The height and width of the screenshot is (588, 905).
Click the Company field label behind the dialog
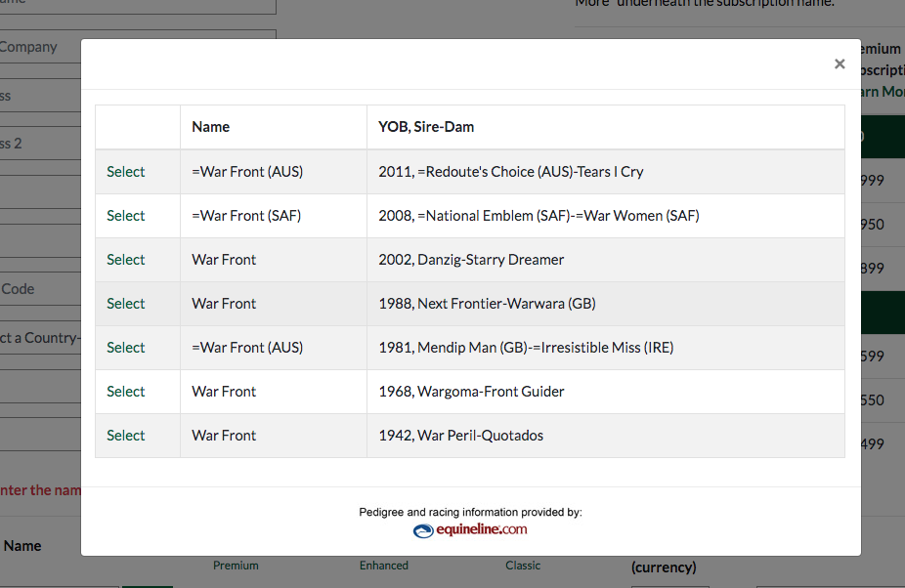tap(27, 47)
